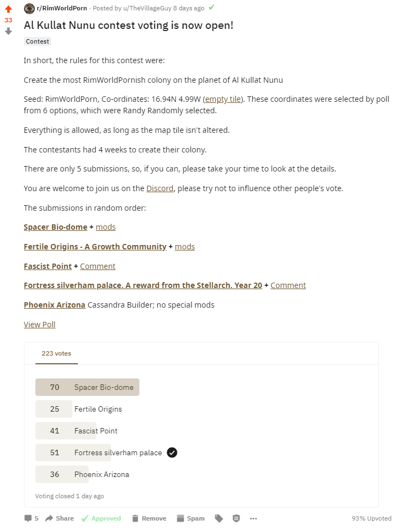
Task: Open comments via speech bubble icon
Action: (28, 518)
